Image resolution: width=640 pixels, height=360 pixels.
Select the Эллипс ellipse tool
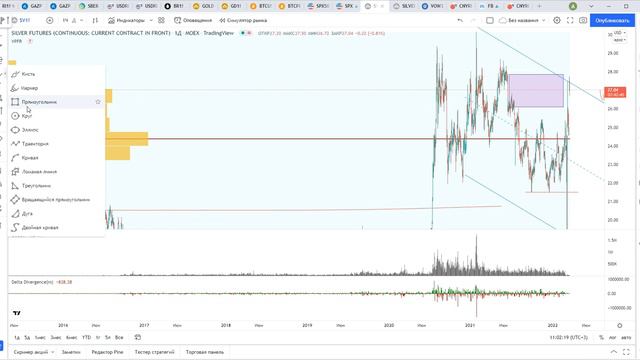[56, 130]
